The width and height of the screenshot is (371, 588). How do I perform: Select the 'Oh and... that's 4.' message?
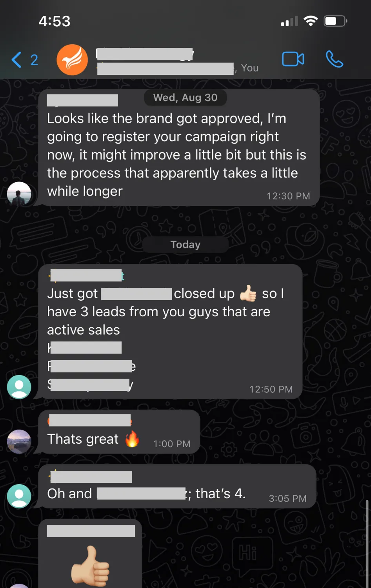[x=177, y=486]
